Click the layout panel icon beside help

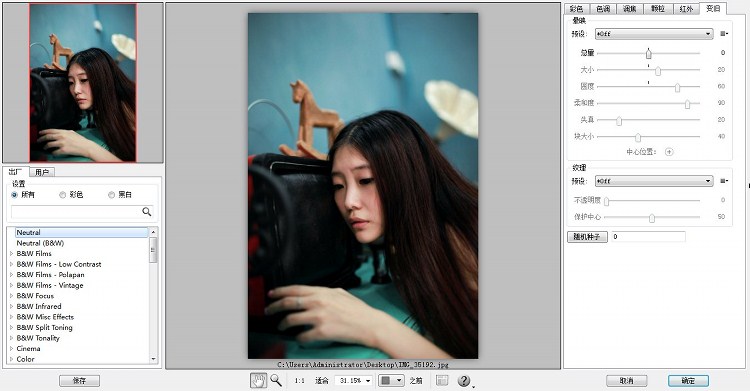[x=442, y=380]
